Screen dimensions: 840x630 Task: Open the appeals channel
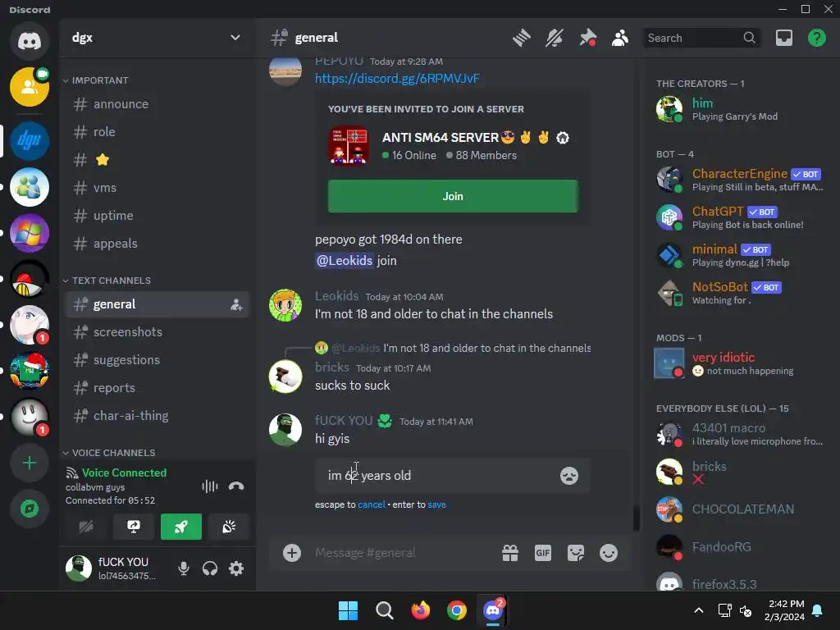pos(157,244)
